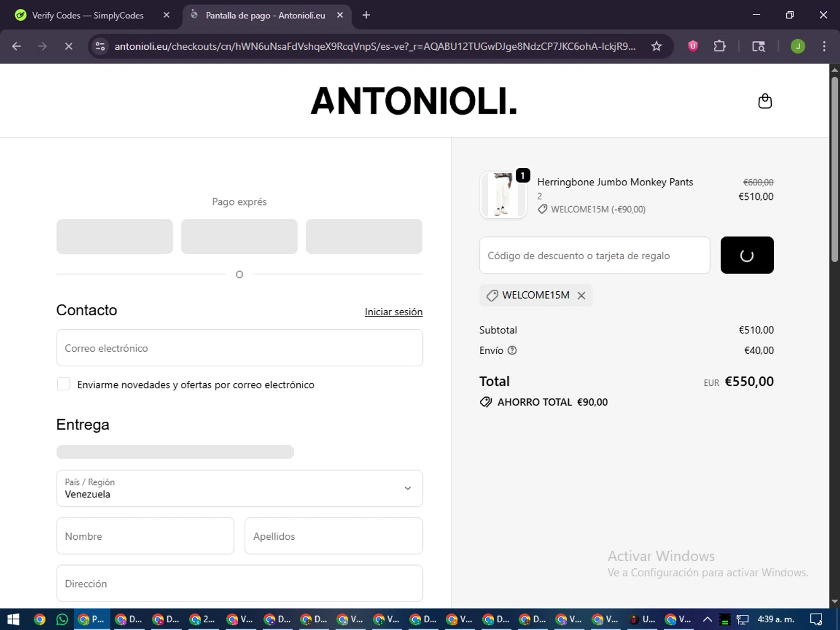Click the Herringbone Jumbo Monkey Pants product name
This screenshot has width=840, height=630.
click(615, 182)
